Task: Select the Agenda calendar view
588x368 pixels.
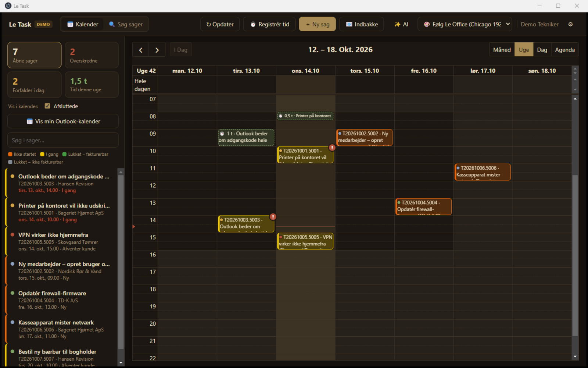Action: [565, 50]
